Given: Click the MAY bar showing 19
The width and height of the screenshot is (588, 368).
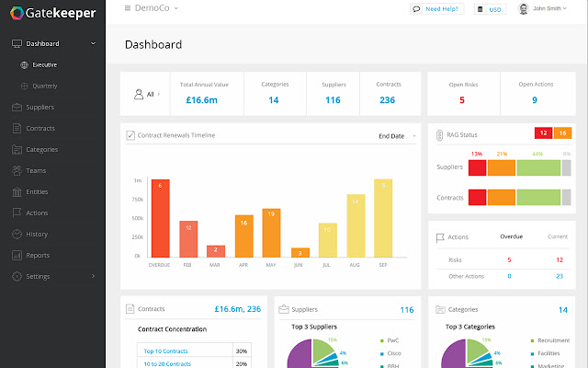Looking at the screenshot, I should click(271, 233).
